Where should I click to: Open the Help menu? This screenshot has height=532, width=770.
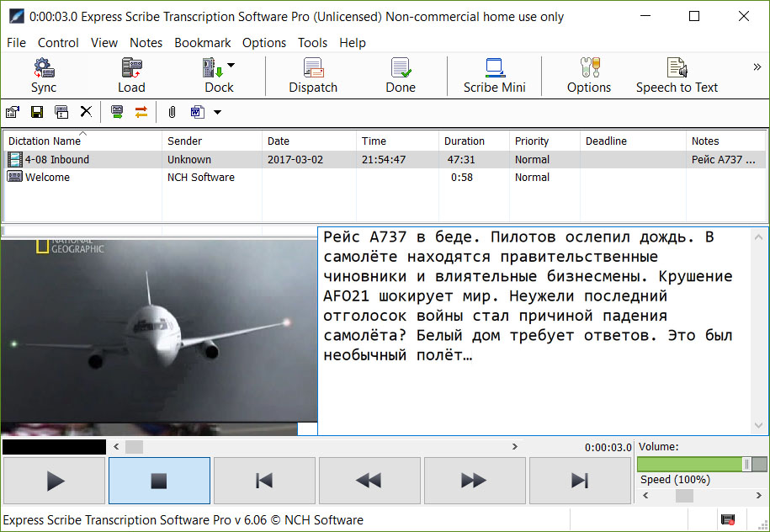point(352,43)
